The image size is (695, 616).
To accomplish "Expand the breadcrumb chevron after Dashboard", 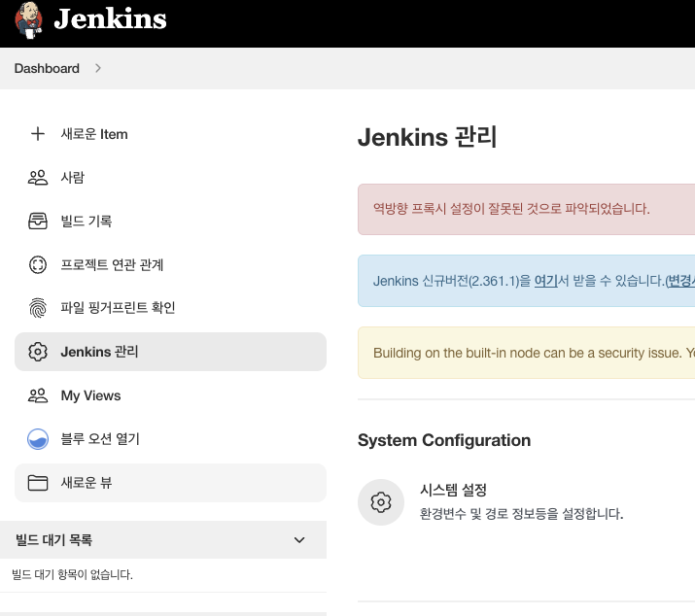I will [98, 68].
